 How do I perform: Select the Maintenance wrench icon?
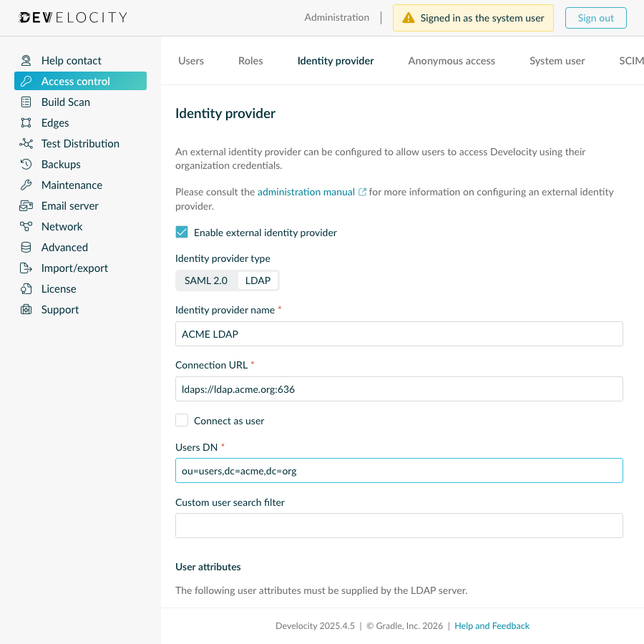pos(26,185)
